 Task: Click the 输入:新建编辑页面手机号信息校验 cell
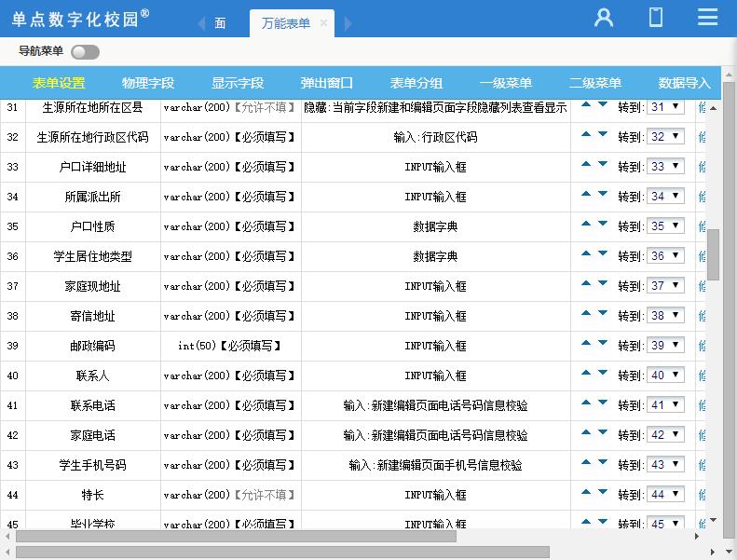coord(435,465)
